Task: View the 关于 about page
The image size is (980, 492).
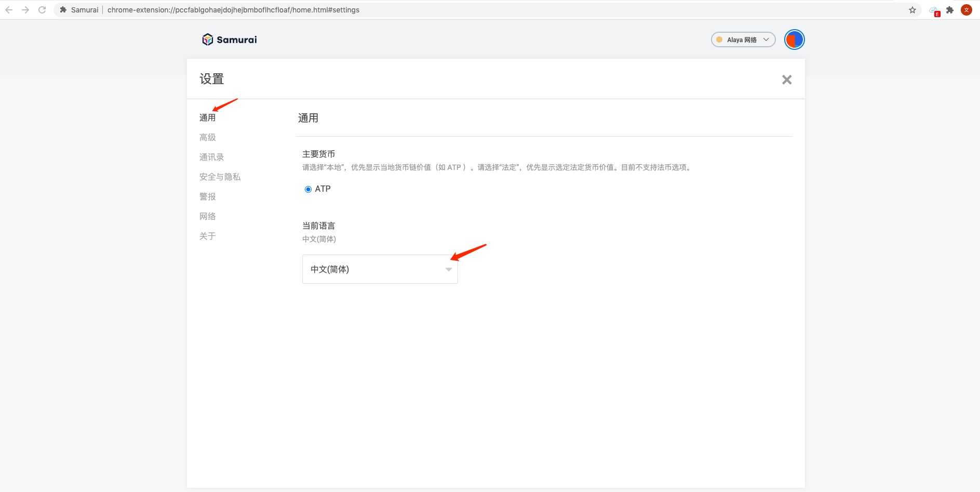Action: point(207,236)
